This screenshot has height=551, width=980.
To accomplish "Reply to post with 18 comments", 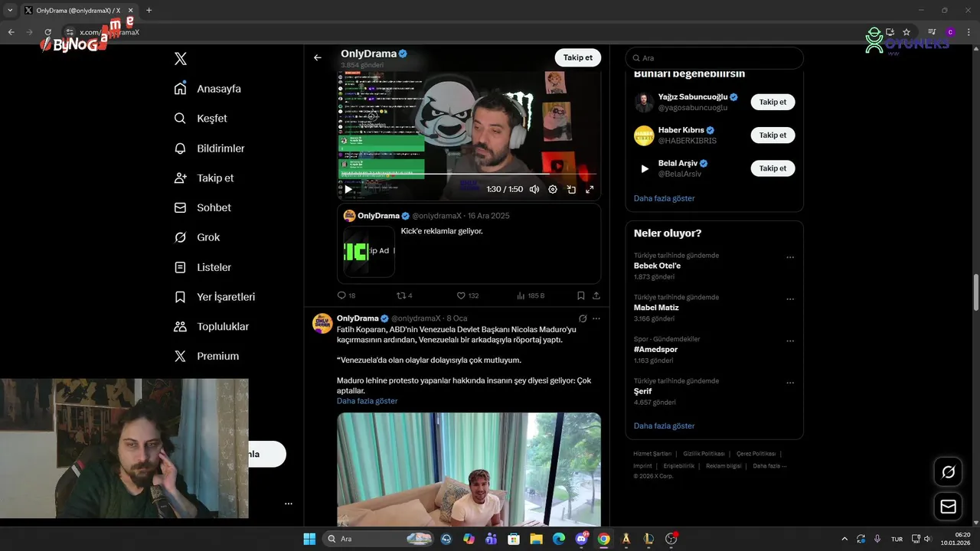I will point(346,295).
